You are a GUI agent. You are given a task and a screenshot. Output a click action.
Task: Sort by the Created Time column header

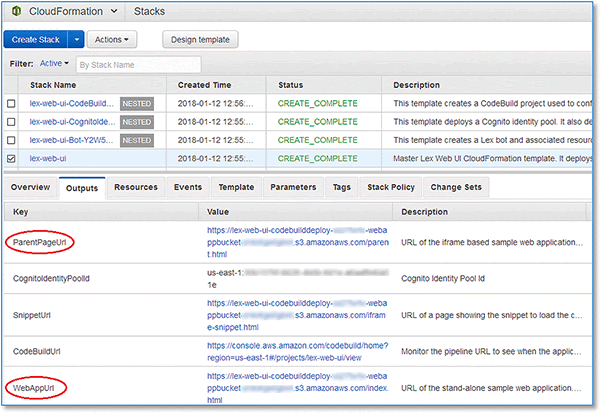pos(204,85)
